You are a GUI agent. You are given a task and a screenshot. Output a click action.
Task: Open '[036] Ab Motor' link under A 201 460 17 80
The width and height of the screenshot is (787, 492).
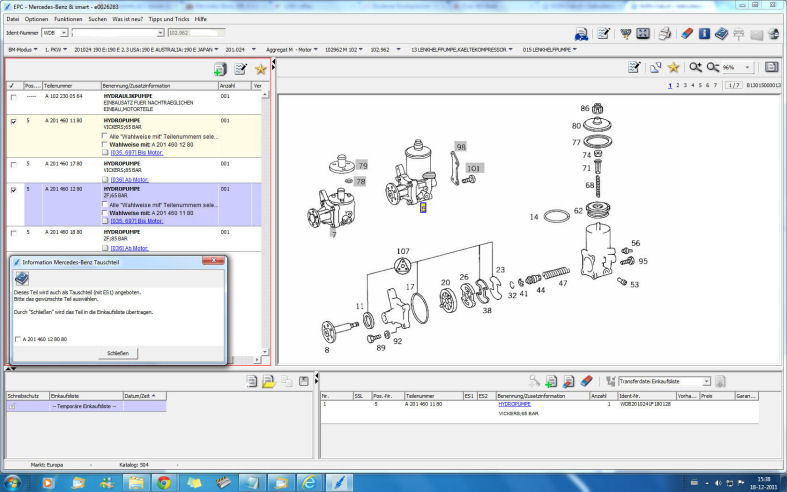(x=129, y=180)
